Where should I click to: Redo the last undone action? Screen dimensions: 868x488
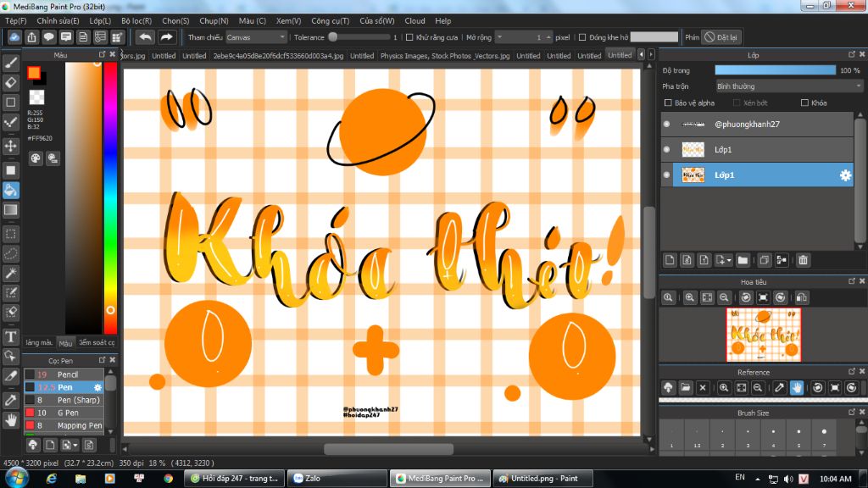coord(166,37)
